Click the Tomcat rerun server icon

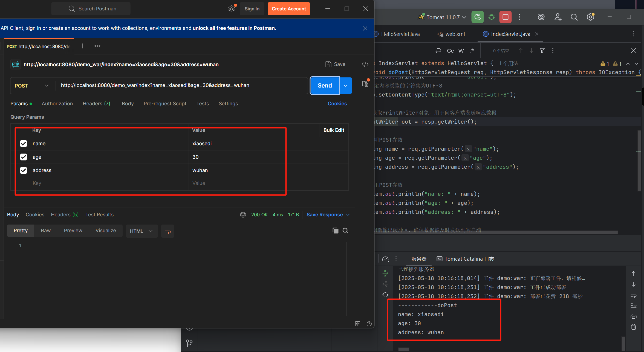pos(477,17)
